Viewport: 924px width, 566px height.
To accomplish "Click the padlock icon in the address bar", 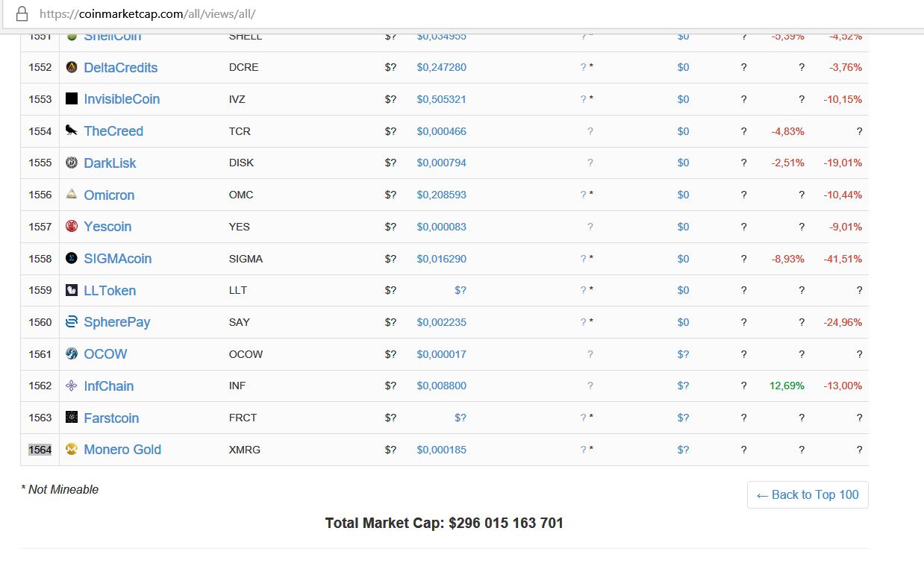I will click(22, 13).
